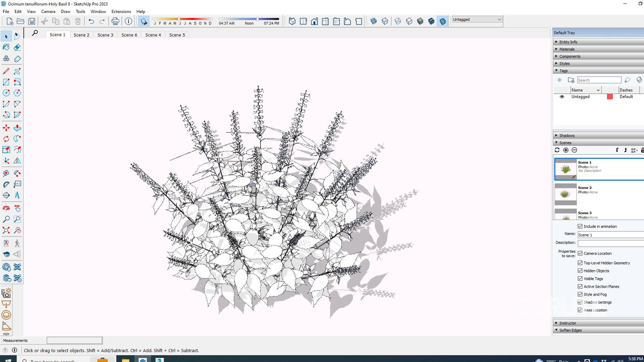Image resolution: width=644 pixels, height=362 pixels.
Task: Open the Untagged tag dropdown
Action: point(499,19)
